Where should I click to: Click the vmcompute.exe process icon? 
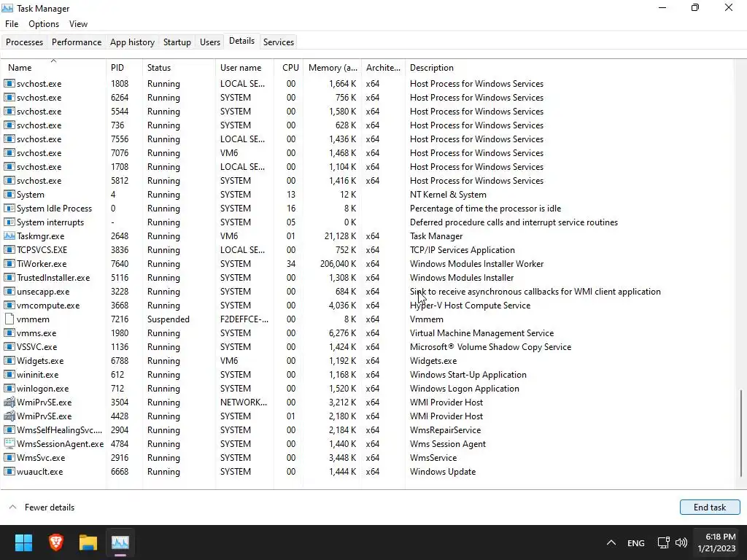pos(9,306)
